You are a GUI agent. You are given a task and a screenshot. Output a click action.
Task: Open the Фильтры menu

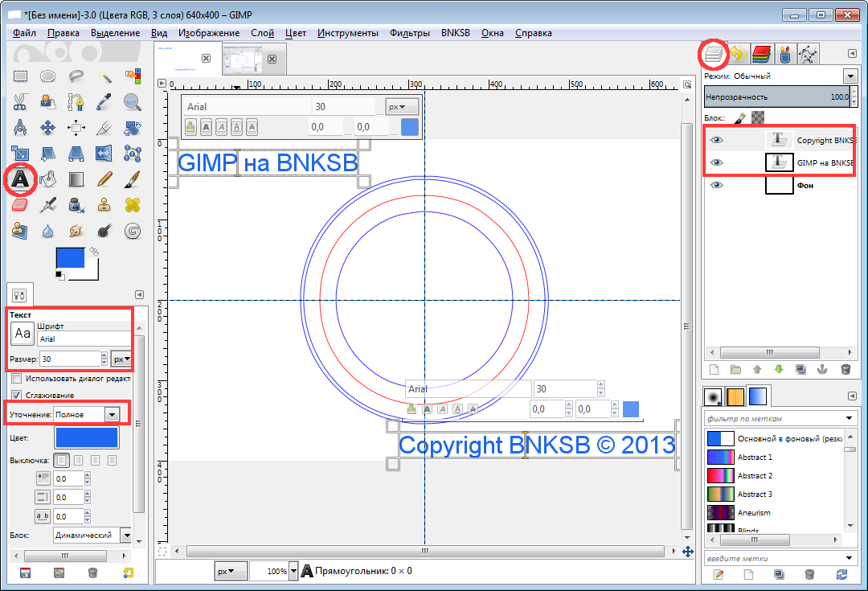click(410, 33)
